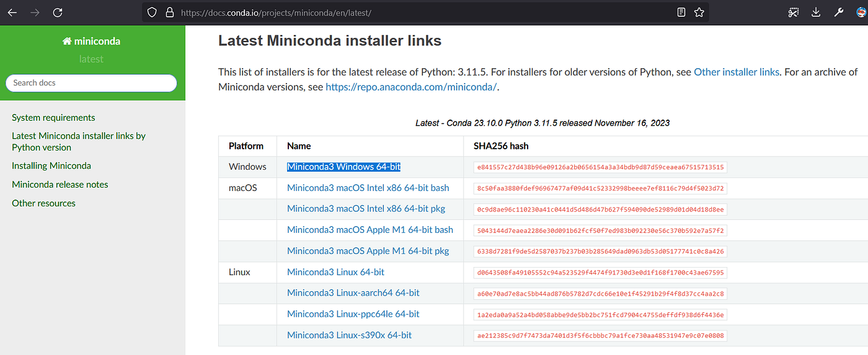The width and height of the screenshot is (868, 355).
Task: Open the repo.anaconda.com/miniconda archive link
Action: click(x=411, y=87)
